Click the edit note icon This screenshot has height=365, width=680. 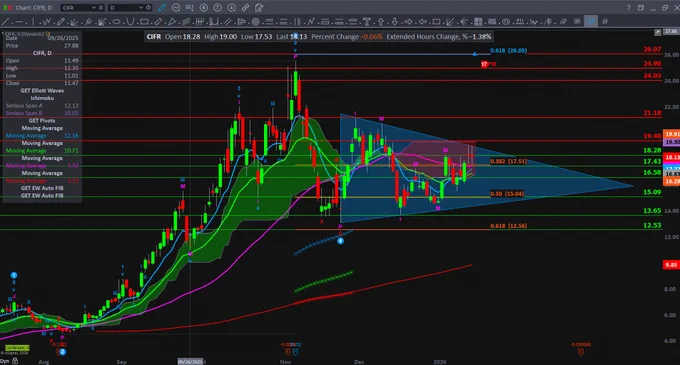pos(259,8)
